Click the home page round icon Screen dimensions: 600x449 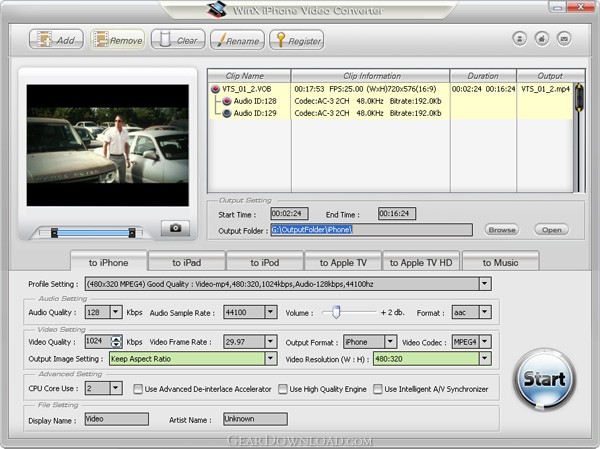pyautogui.click(x=542, y=39)
